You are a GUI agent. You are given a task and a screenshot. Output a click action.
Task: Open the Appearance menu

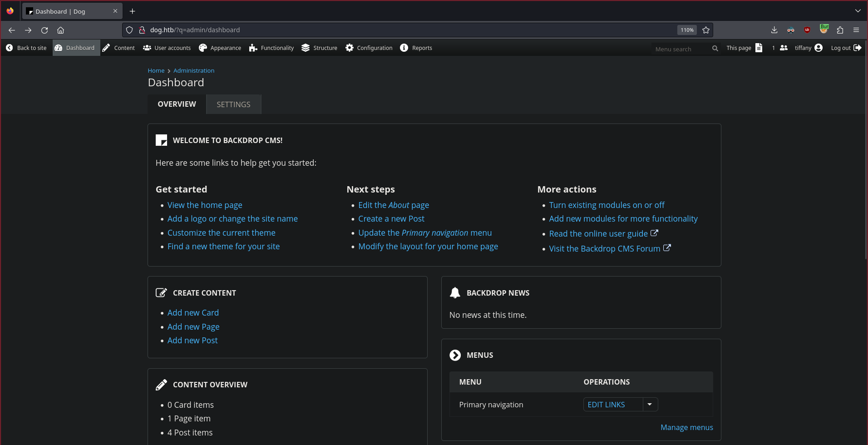point(220,48)
